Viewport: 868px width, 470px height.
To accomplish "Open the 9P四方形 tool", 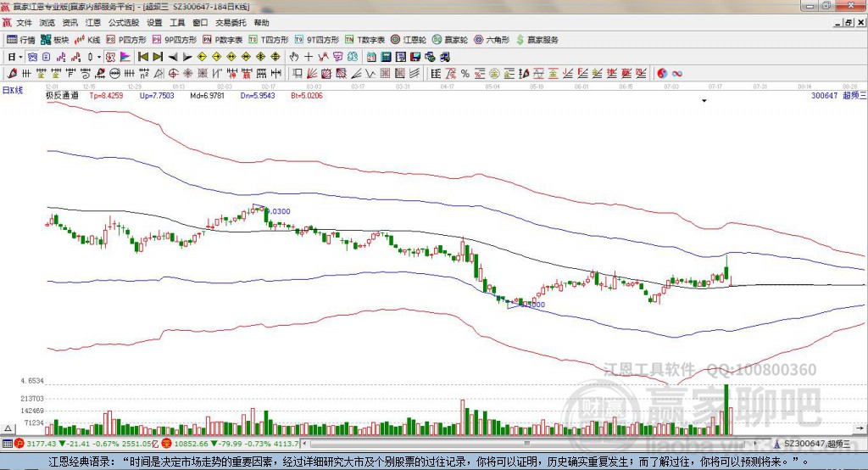I will 175,40.
